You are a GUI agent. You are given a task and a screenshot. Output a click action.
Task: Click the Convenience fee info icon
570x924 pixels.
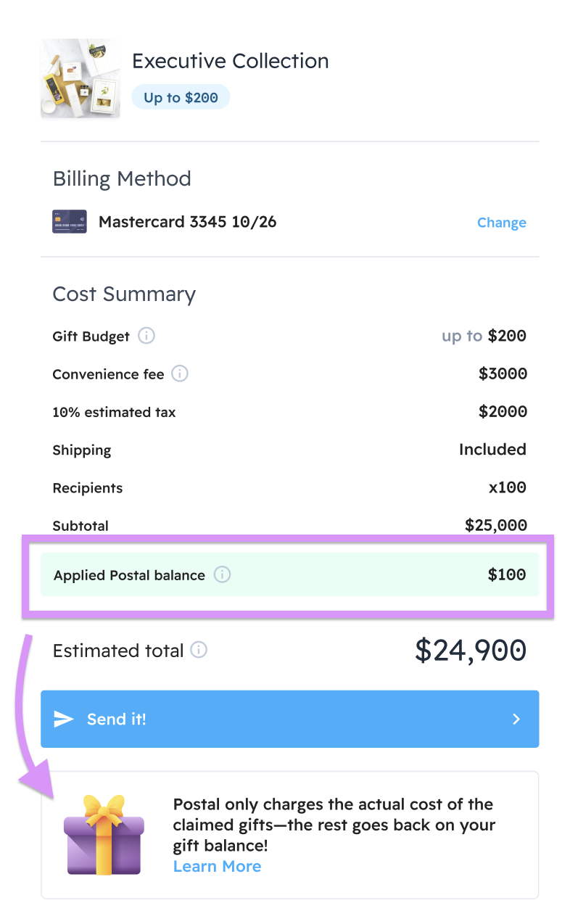pyautogui.click(x=179, y=374)
